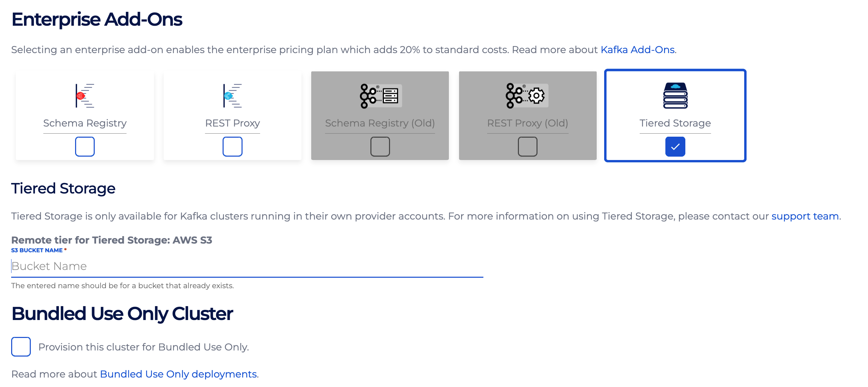Follow the Bundled Use Only deployments link
The height and width of the screenshot is (387, 868).
pyautogui.click(x=178, y=374)
